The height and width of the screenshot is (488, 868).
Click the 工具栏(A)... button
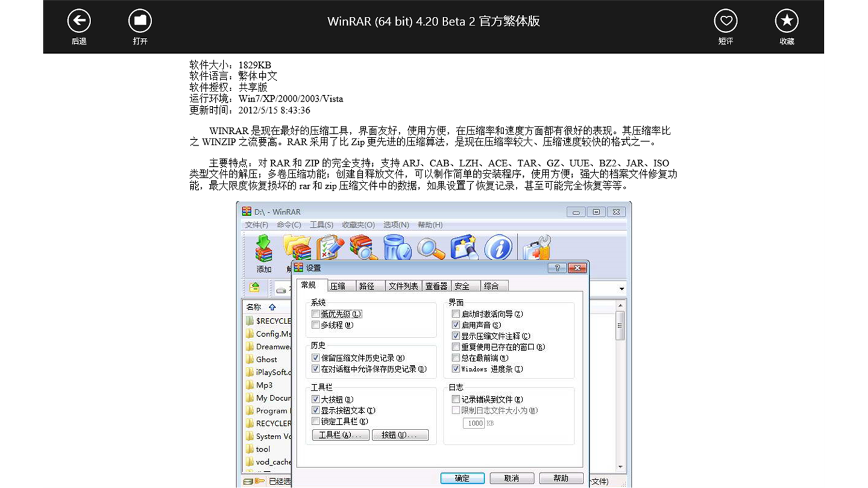[341, 435]
